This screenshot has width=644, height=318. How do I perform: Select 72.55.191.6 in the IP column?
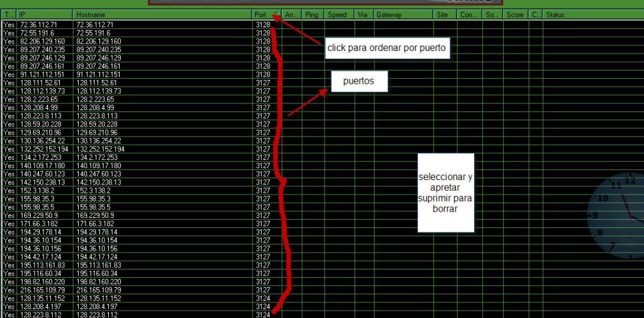tap(37, 33)
